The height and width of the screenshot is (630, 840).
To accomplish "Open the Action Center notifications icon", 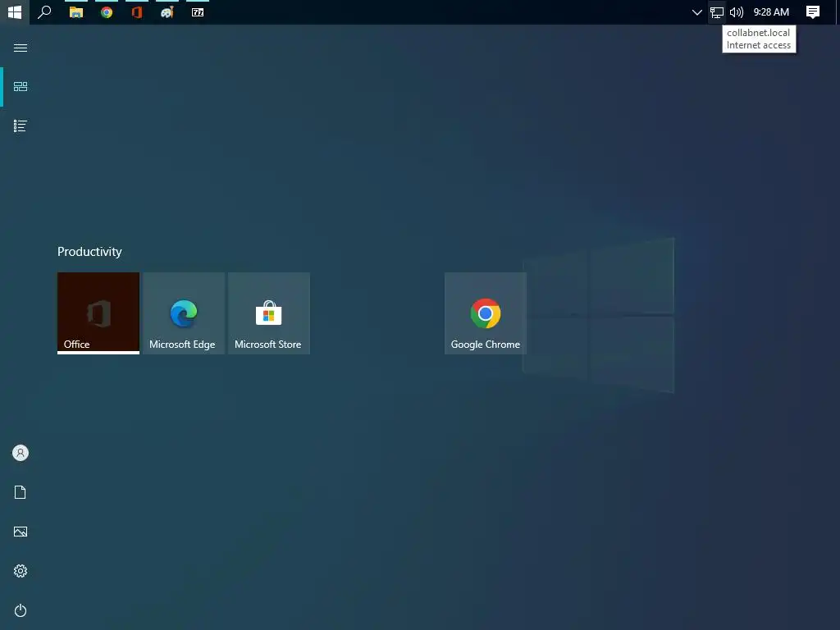I will 813,11.
